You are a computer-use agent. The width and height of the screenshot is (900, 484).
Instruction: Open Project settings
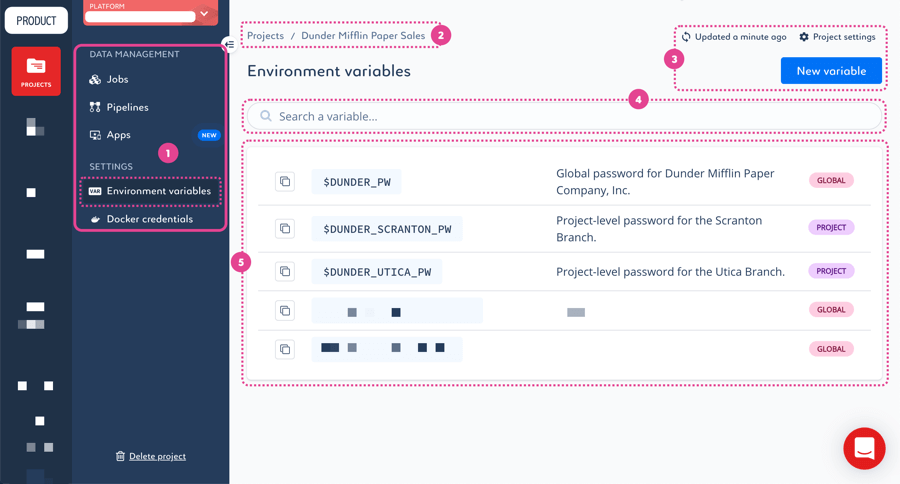click(837, 37)
